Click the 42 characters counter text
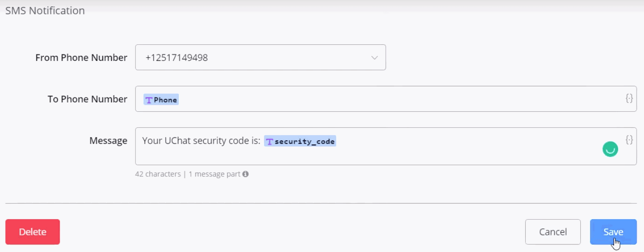This screenshot has width=644, height=252. coord(158,174)
